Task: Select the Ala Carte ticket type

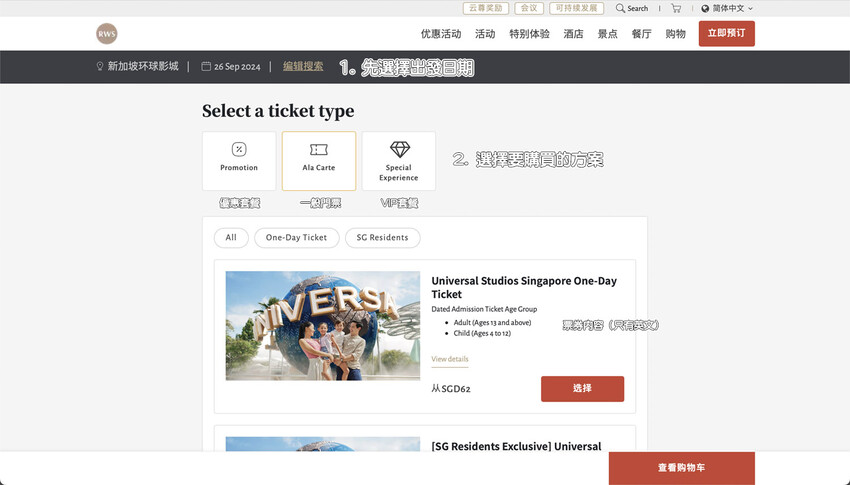Action: (x=319, y=160)
